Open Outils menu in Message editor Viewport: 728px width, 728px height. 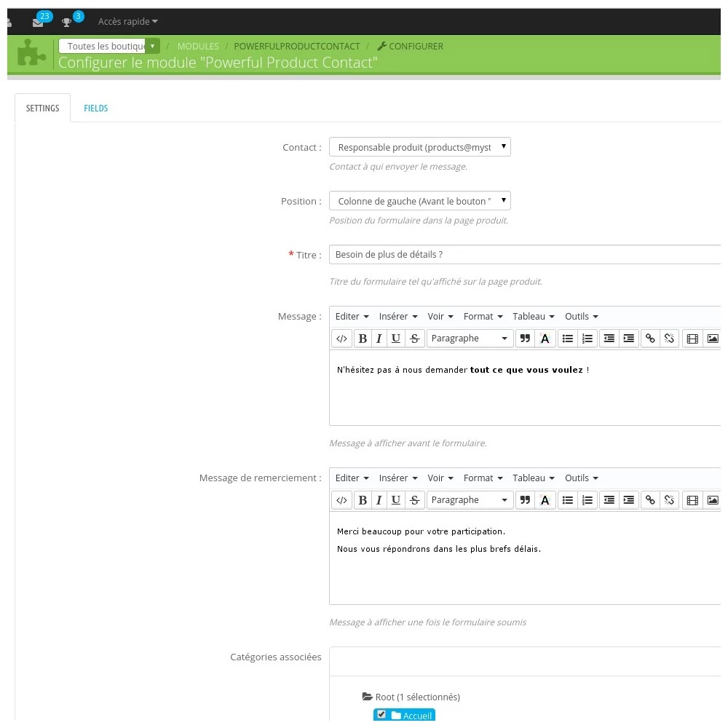[x=581, y=316]
